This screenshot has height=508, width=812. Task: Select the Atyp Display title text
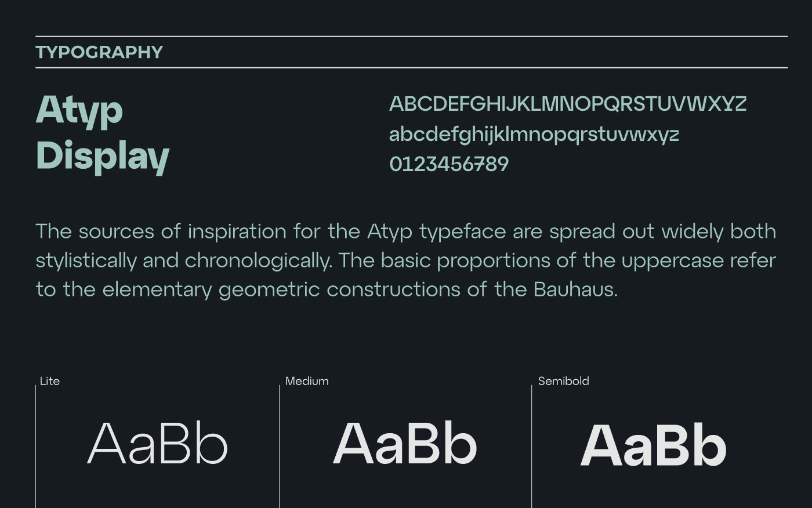102,133
